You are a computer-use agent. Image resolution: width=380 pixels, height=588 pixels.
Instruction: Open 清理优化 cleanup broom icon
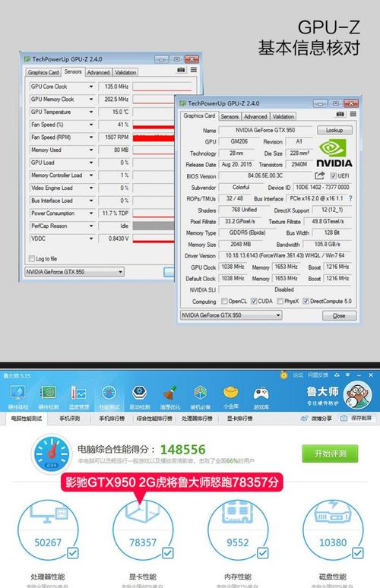pyautogui.click(x=170, y=397)
